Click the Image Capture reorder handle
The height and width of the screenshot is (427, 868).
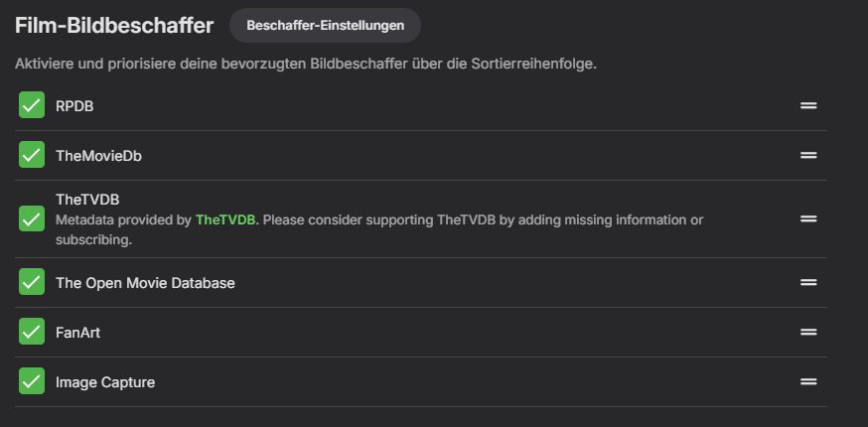808,381
